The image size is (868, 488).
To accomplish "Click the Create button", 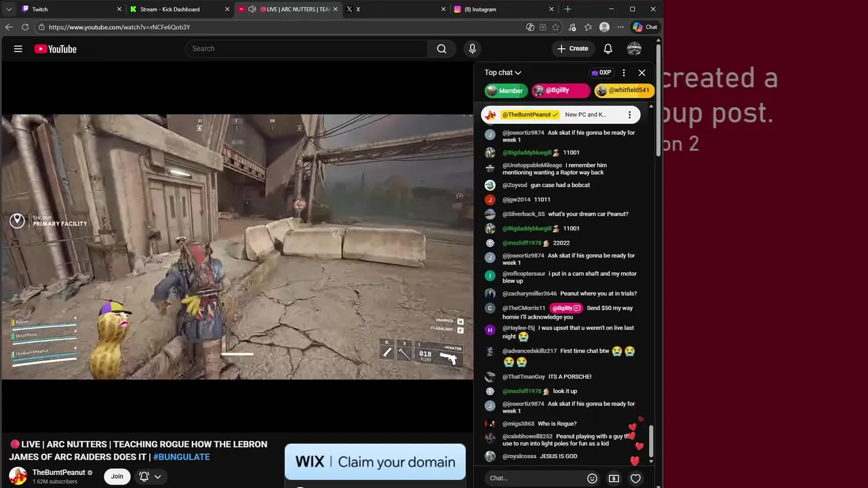I will pos(572,49).
